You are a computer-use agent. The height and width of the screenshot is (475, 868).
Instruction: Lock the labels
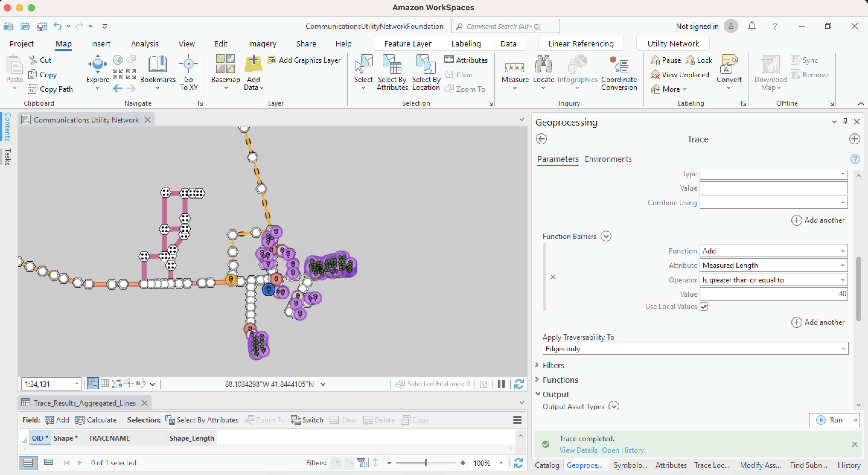coord(699,60)
